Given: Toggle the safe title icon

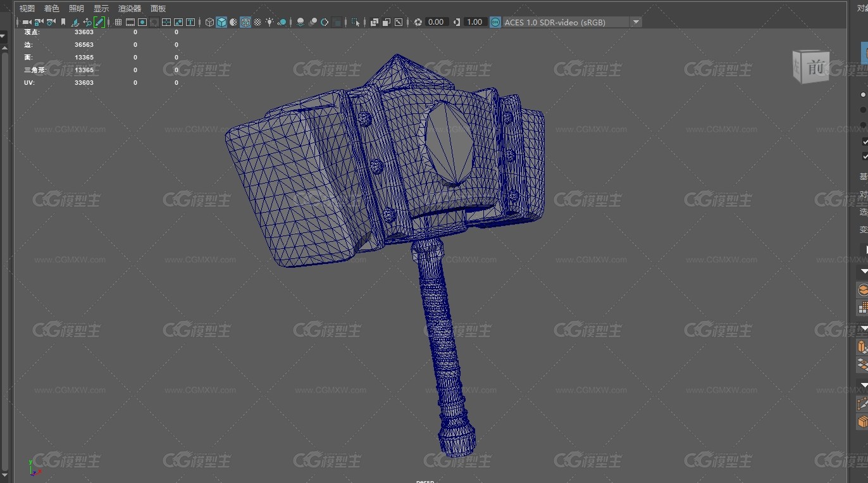Looking at the screenshot, I should pos(190,22).
